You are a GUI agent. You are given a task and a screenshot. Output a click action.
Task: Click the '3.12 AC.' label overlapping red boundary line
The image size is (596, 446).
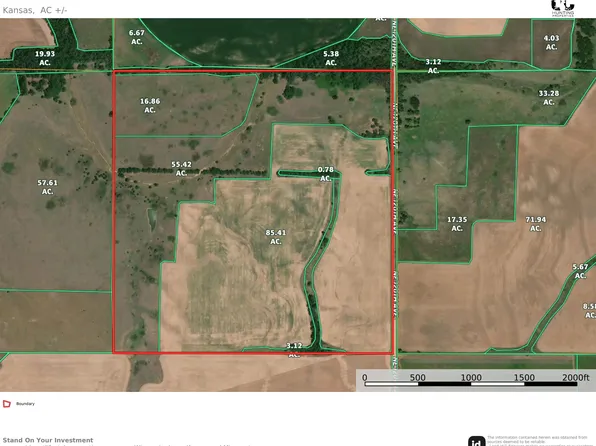pyautogui.click(x=294, y=350)
